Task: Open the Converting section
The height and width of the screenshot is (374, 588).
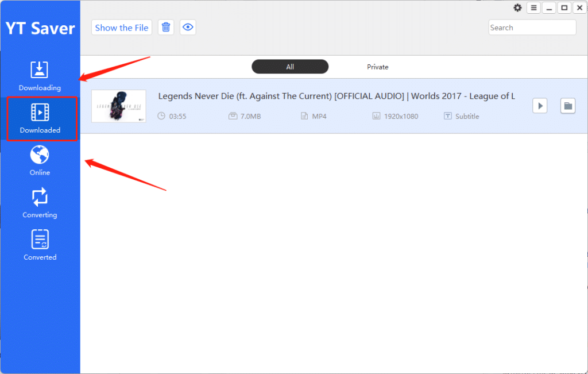Action: coord(40,203)
